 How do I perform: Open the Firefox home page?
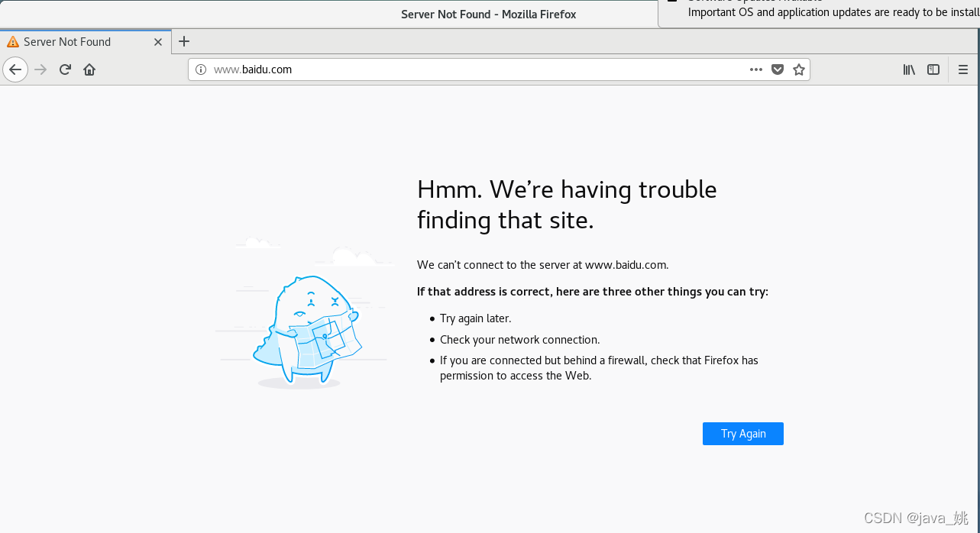89,69
